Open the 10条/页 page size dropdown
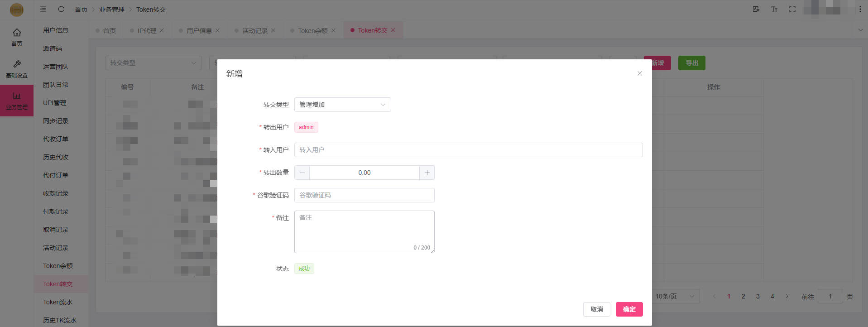Image resolution: width=868 pixels, height=327 pixels. pyautogui.click(x=675, y=296)
